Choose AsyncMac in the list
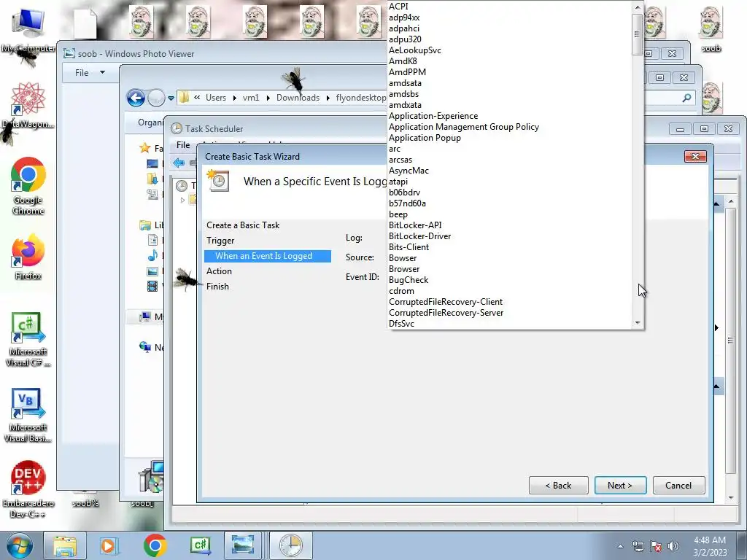The width and height of the screenshot is (747, 560). tap(409, 171)
